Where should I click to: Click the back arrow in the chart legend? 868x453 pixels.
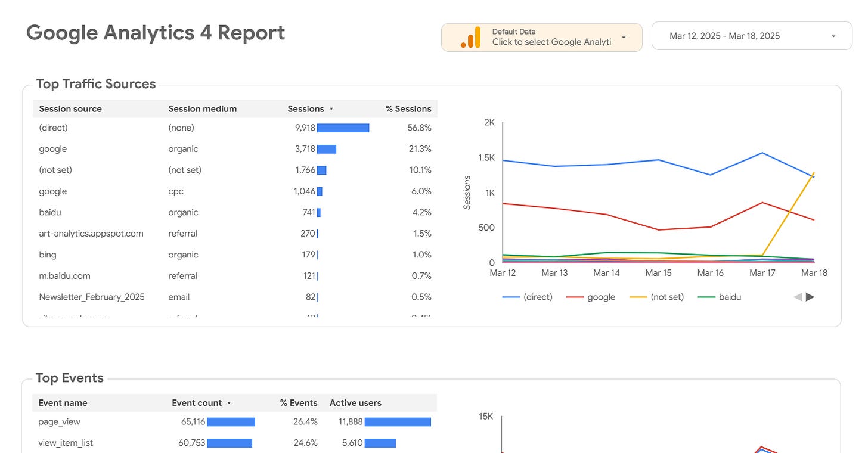tap(797, 296)
